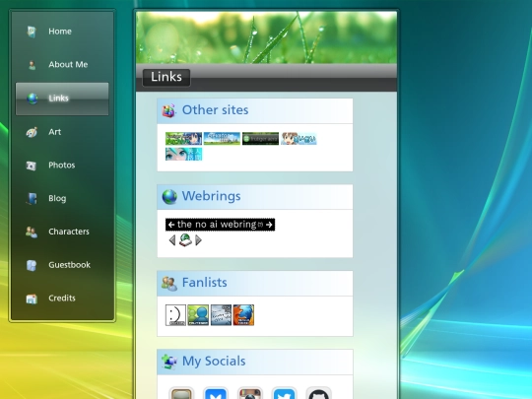
Task: Open the smiley face fanlist button
Action: tap(175, 315)
